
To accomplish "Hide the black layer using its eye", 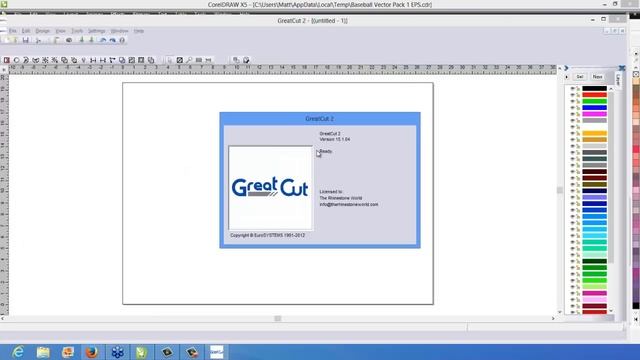I will tap(572, 88).
